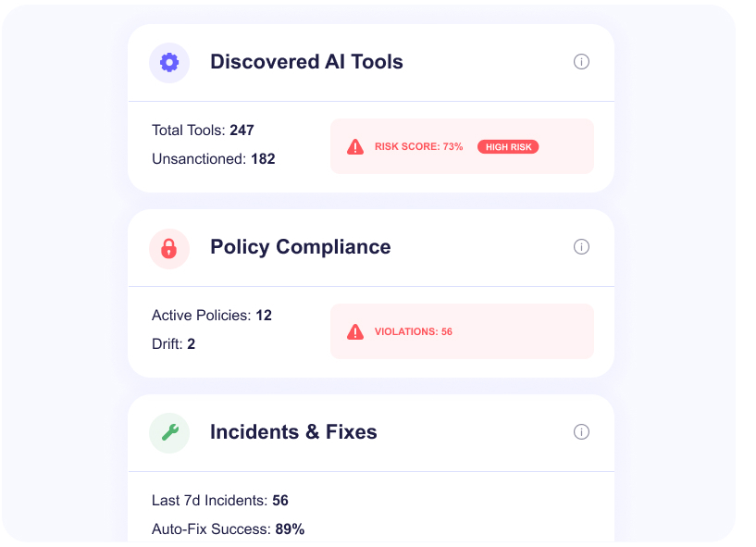This screenshot has height=547, width=756.
Task: Select the Drift: 2 stat
Action: point(173,344)
